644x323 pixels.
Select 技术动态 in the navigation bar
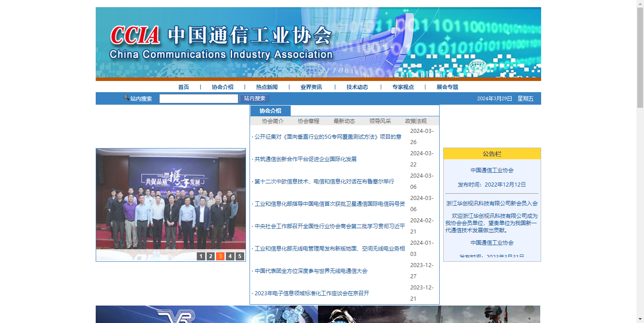(x=357, y=87)
